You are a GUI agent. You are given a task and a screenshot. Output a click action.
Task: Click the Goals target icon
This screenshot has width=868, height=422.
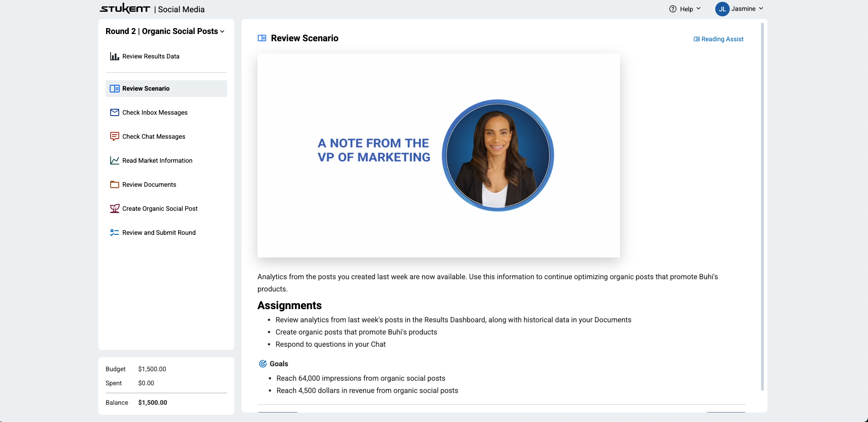pyautogui.click(x=263, y=364)
